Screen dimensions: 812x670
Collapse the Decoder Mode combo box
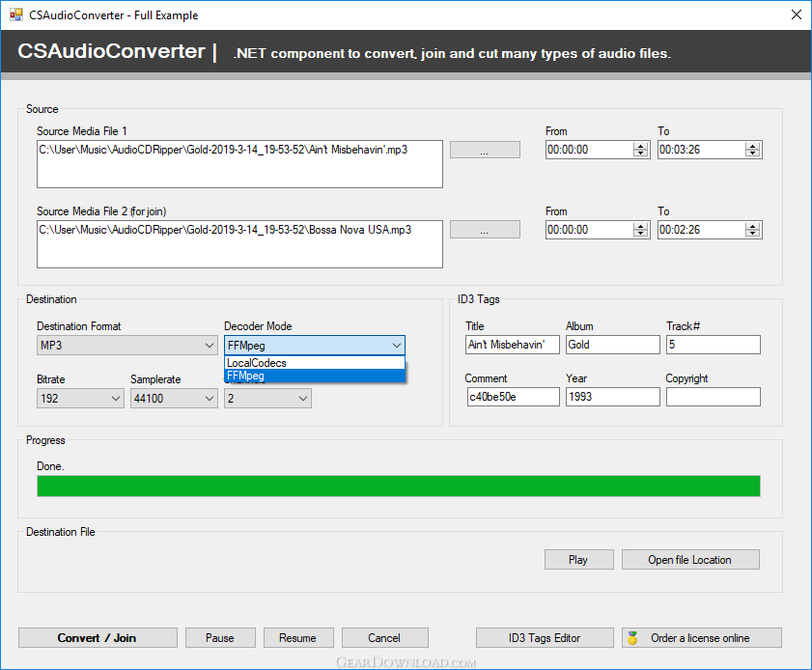[396, 346]
